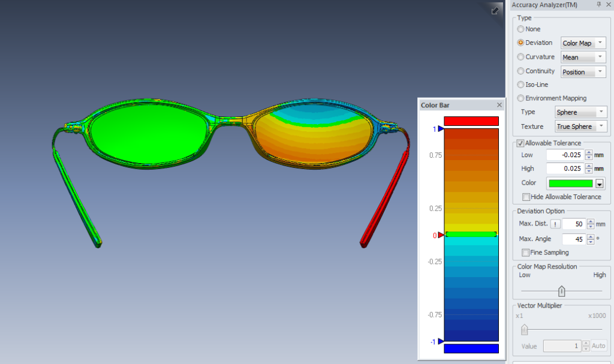The height and width of the screenshot is (364, 614).
Task: Click the Color Map Resolution slider handle
Action: (561, 290)
